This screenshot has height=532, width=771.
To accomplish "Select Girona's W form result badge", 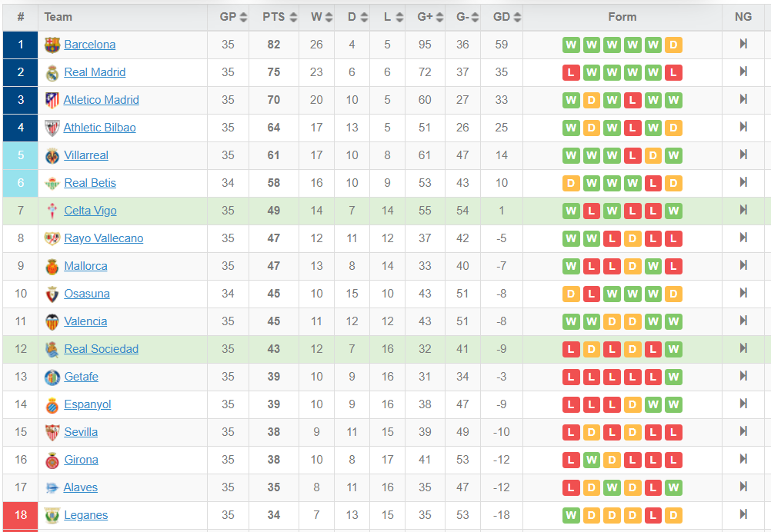I will [592, 461].
